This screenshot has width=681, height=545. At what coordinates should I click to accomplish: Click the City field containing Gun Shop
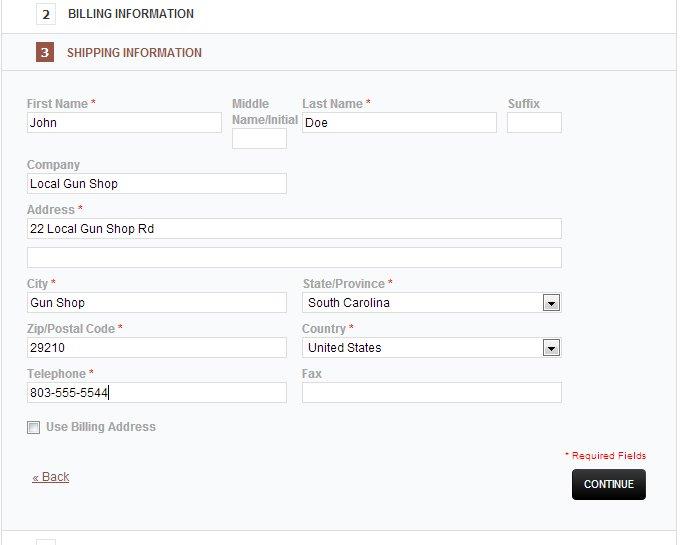pyautogui.click(x=157, y=303)
